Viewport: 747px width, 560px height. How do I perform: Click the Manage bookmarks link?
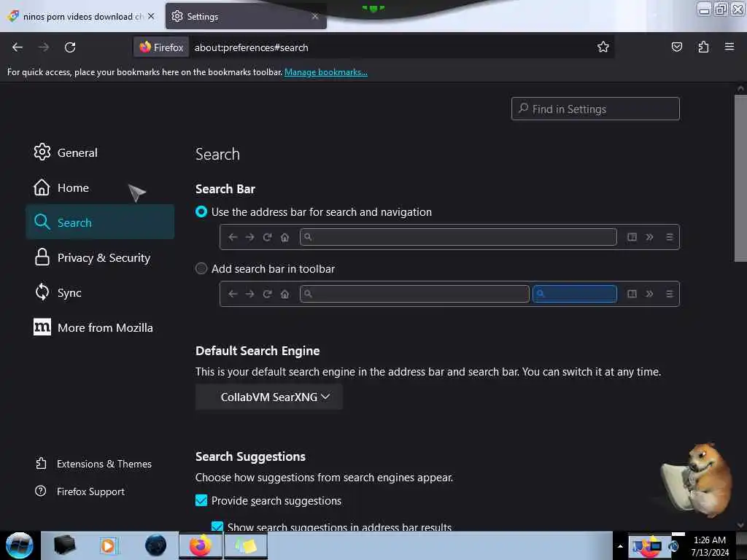coord(326,72)
